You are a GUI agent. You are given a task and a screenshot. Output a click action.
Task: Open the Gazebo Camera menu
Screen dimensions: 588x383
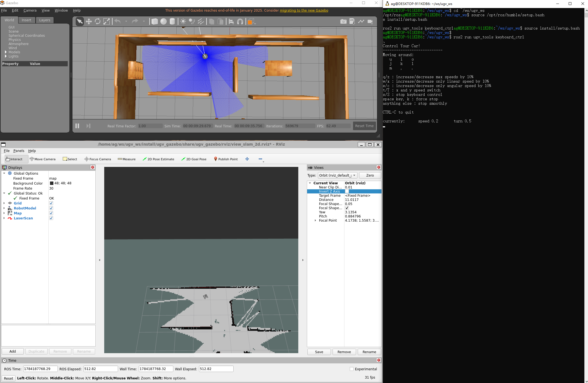tap(30, 10)
